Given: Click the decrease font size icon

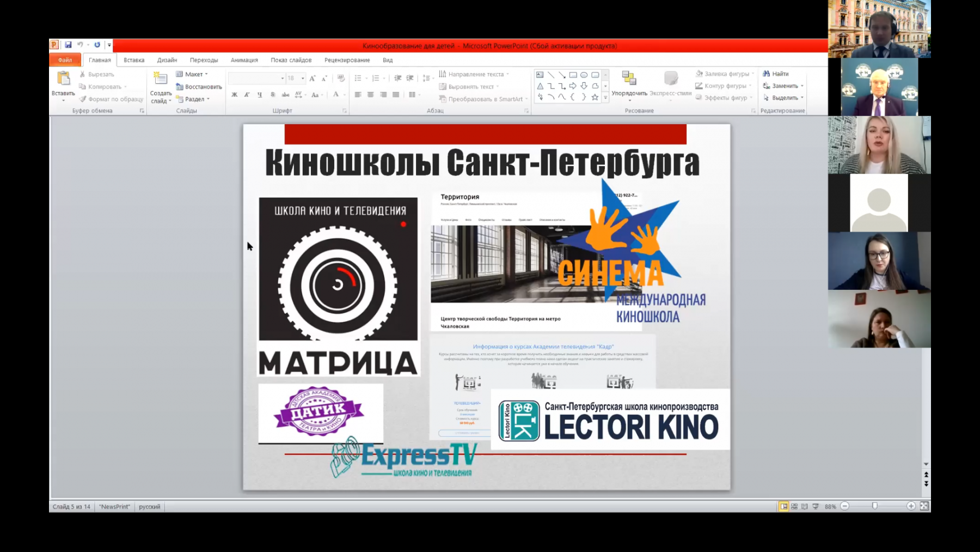Looking at the screenshot, I should (324, 78).
